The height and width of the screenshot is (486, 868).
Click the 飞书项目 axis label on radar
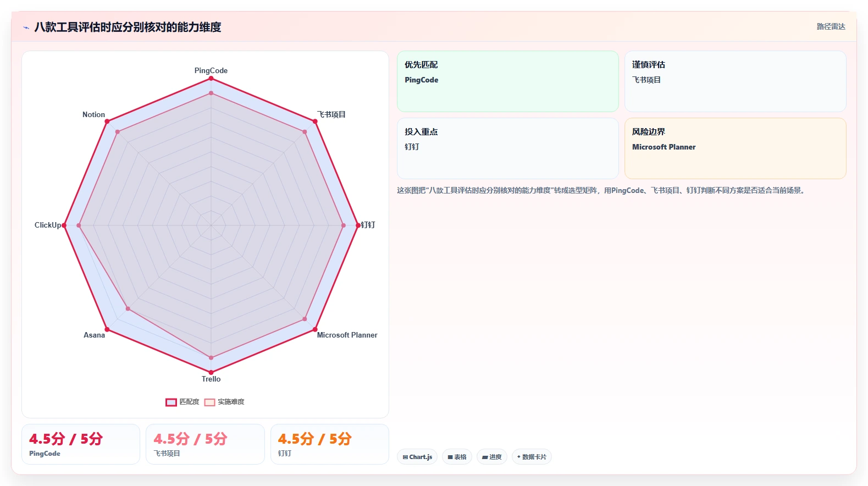coord(331,114)
